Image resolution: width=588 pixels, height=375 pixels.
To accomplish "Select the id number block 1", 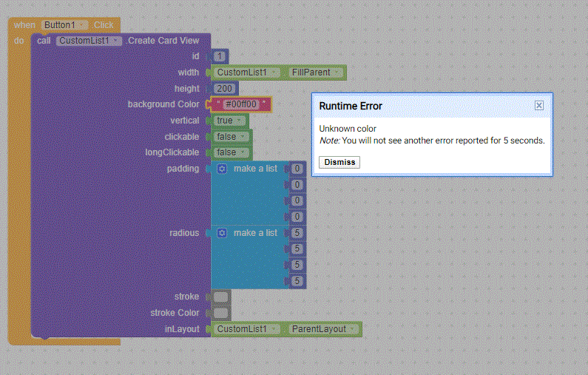I will click(220, 56).
